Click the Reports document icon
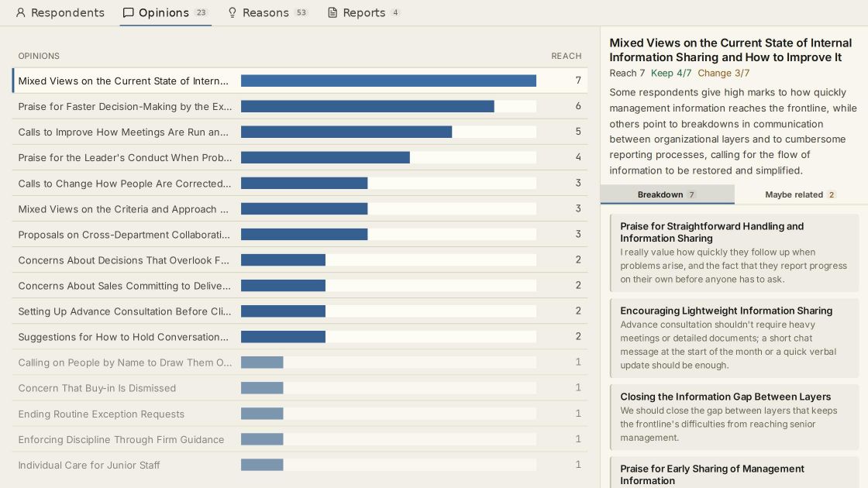Image resolution: width=868 pixels, height=488 pixels. click(x=332, y=12)
